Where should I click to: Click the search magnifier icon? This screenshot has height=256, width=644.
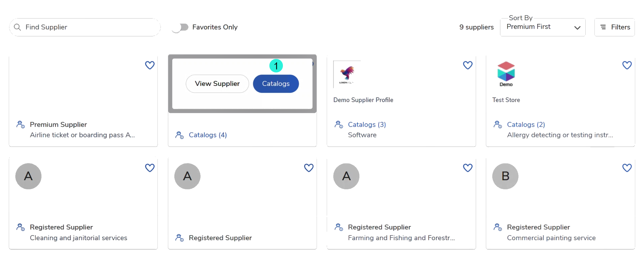pos(18,27)
